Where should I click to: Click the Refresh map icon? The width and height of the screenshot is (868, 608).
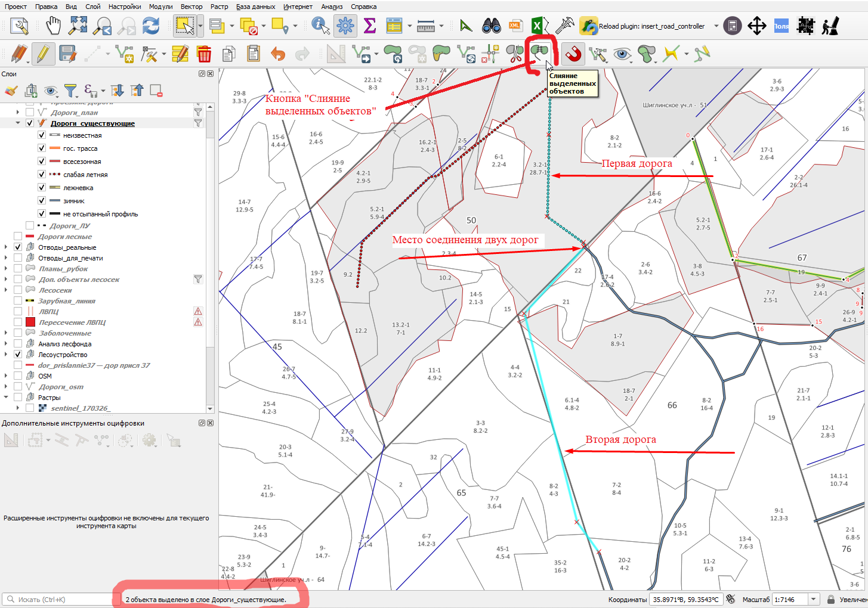click(x=151, y=26)
